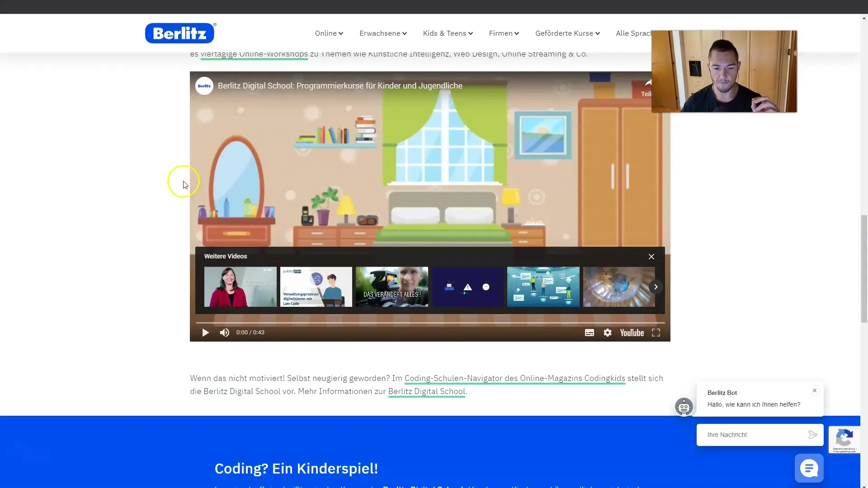Click the Coding? Ein Kinderspiel! heading
Image resolution: width=868 pixels, height=488 pixels.
click(x=296, y=469)
